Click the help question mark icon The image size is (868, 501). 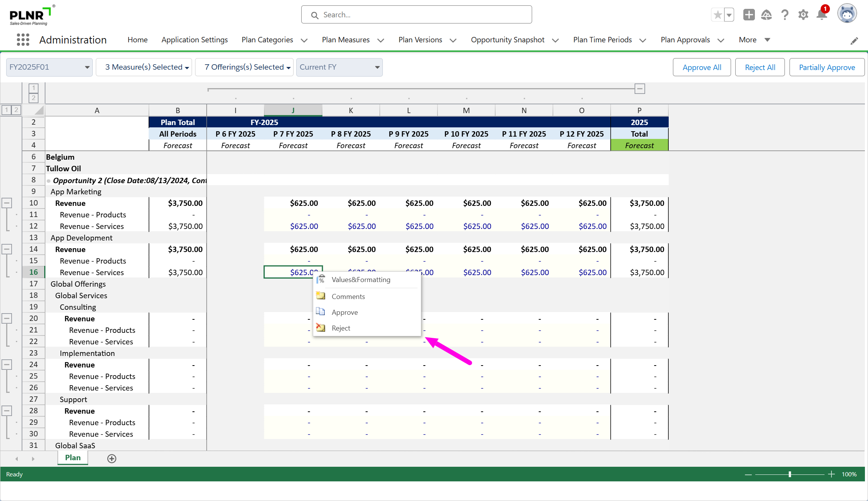tap(785, 15)
